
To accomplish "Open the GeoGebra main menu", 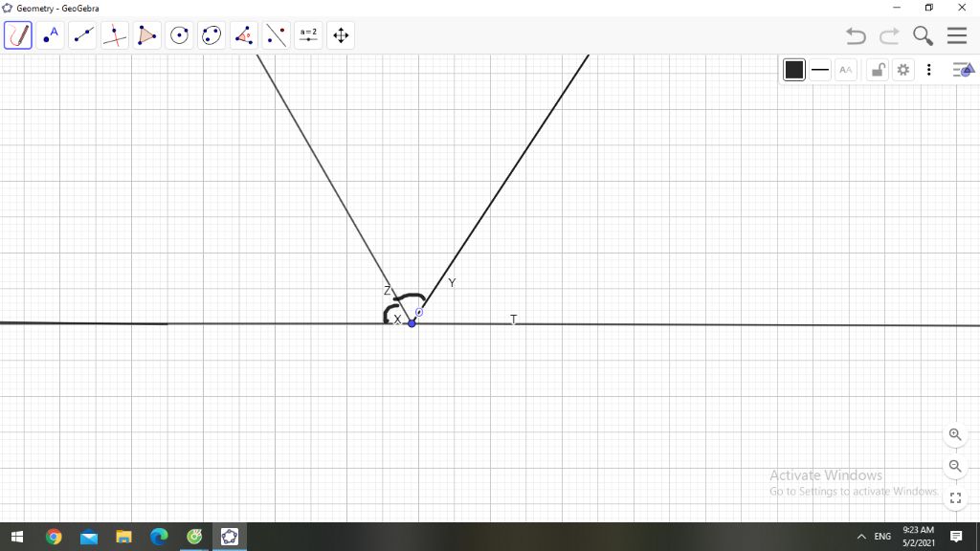I will [957, 35].
